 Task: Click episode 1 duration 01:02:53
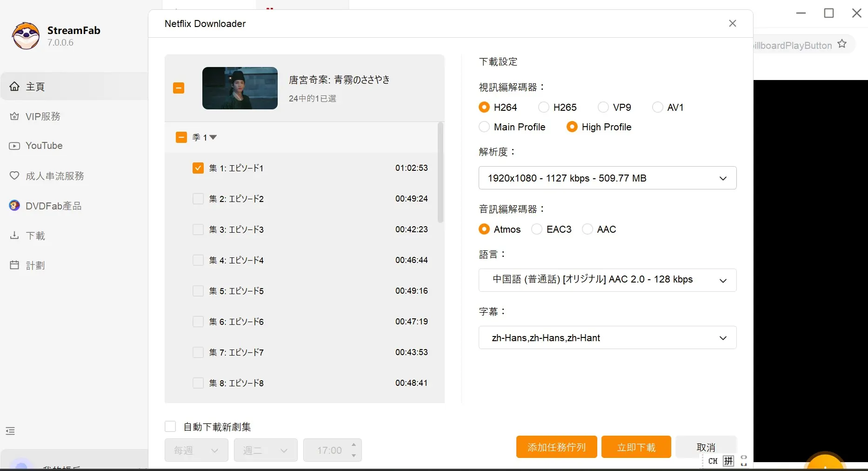click(412, 168)
